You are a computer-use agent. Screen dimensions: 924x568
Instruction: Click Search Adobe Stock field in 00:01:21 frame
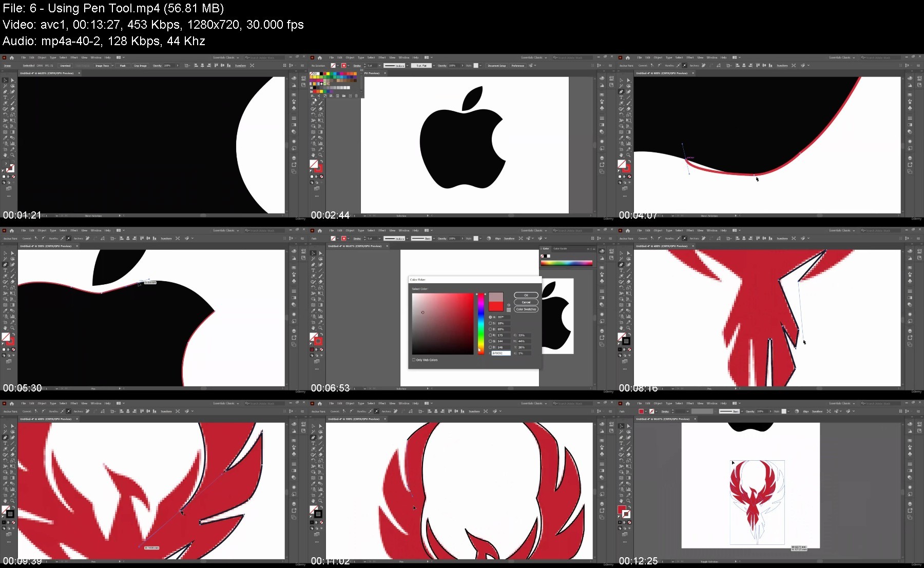[x=264, y=57]
